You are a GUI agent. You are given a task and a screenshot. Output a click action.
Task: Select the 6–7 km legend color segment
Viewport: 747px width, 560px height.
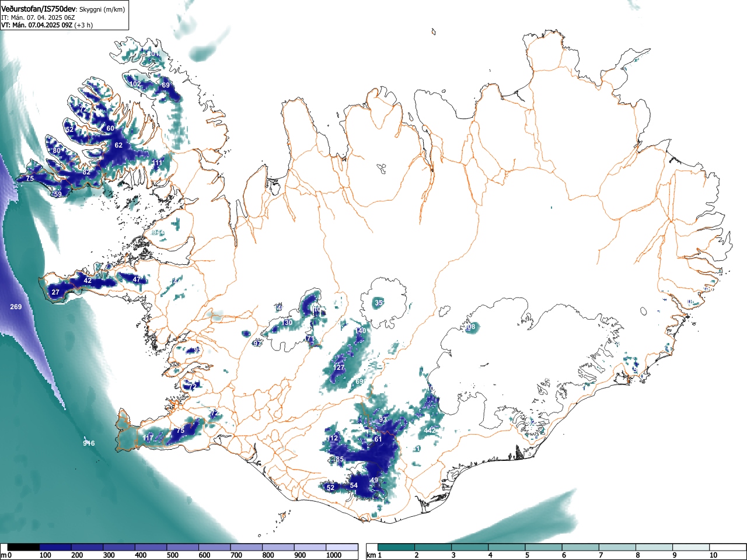[581, 547]
